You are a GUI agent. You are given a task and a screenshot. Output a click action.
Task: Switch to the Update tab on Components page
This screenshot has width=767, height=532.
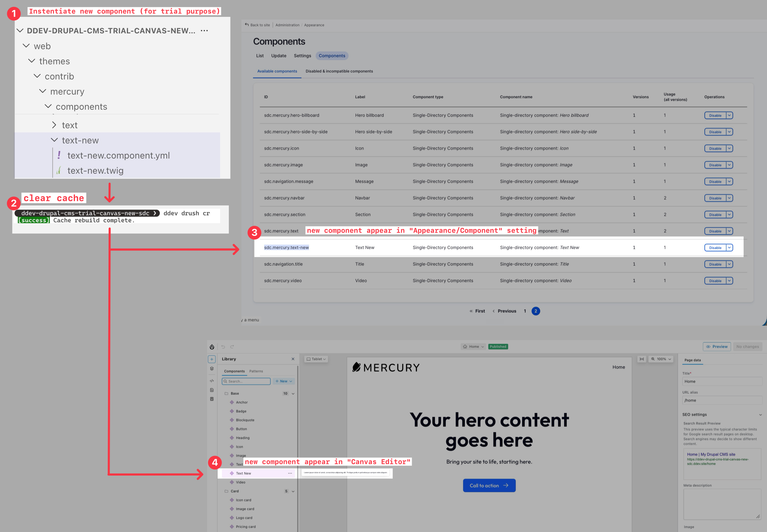point(279,56)
